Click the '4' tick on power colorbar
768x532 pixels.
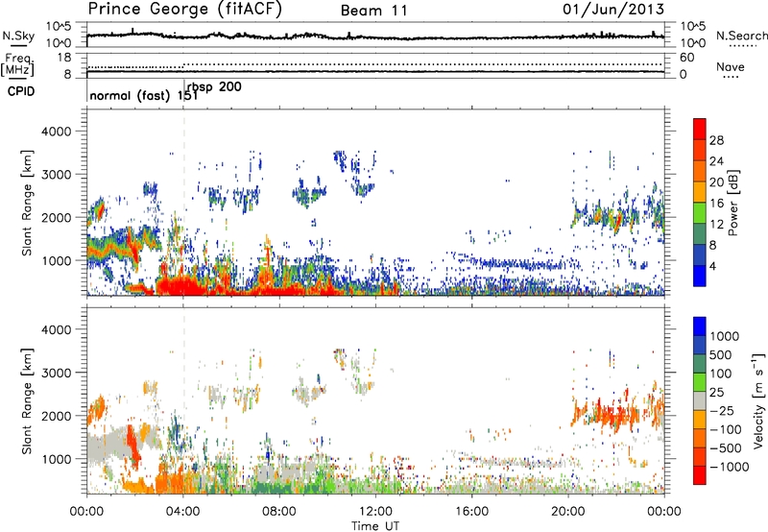tap(712, 266)
